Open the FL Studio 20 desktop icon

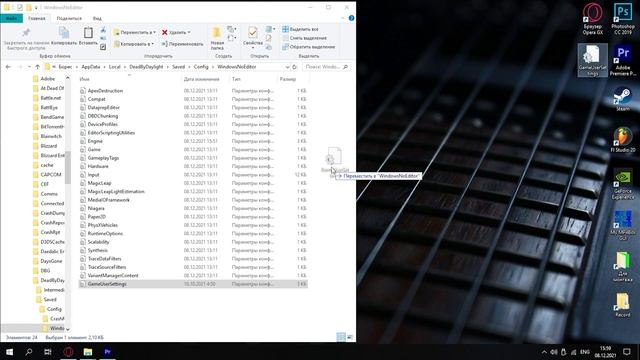622,140
